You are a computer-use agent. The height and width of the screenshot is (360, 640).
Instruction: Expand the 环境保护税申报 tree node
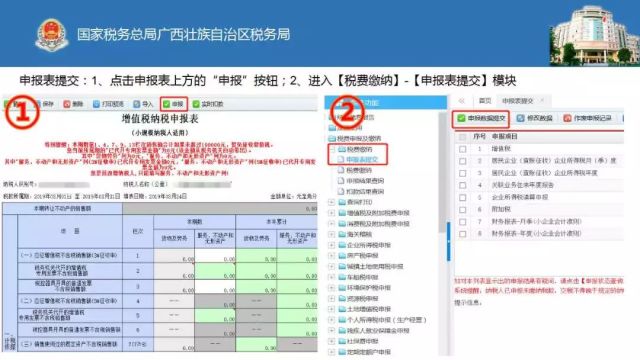[331, 288]
